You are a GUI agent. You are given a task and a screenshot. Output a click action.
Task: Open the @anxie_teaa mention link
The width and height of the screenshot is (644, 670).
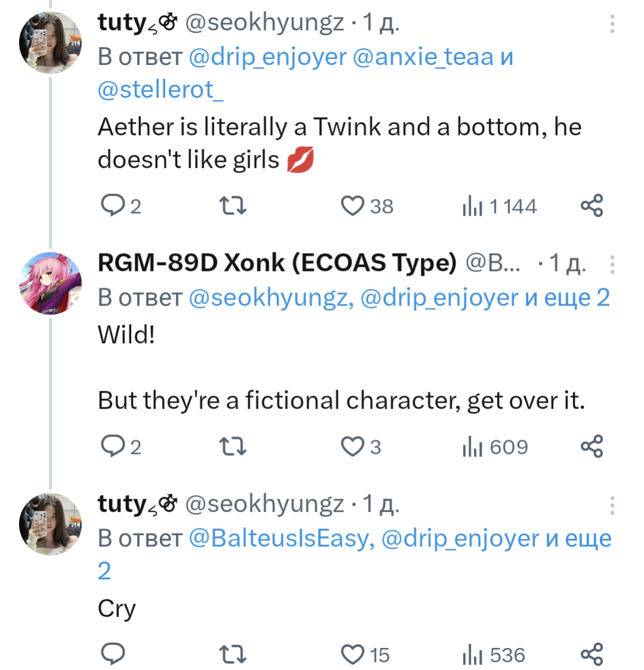(x=423, y=57)
